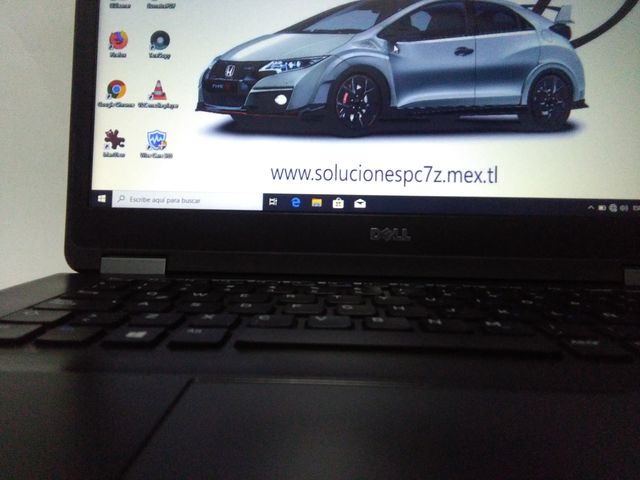Open the Wise Care 365 shortcut
This screenshot has width=640, height=480.
click(x=156, y=144)
